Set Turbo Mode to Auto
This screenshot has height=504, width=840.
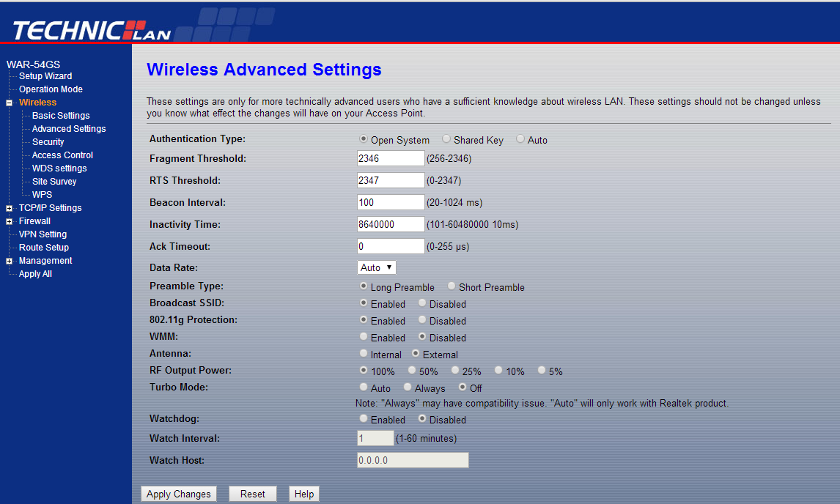(364, 387)
